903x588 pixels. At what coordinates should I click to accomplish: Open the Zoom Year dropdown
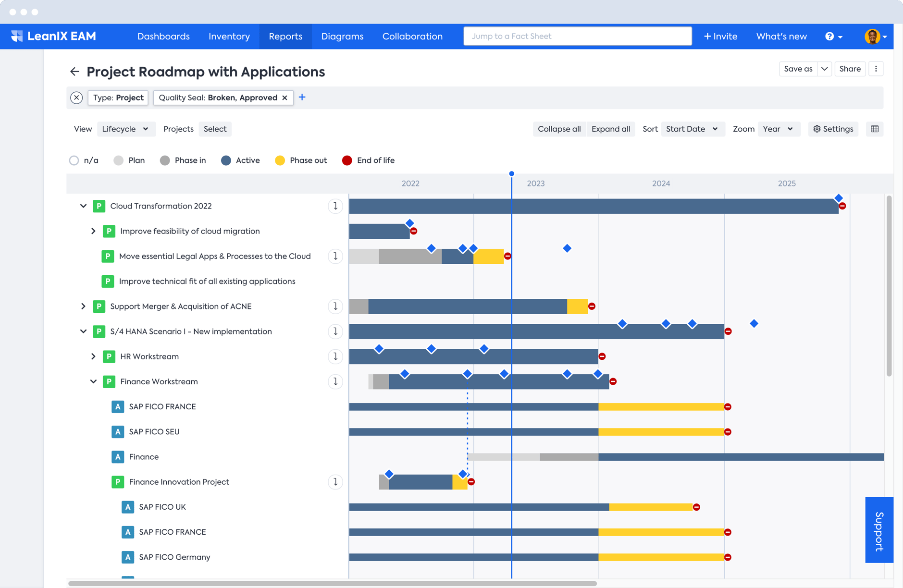(x=778, y=129)
